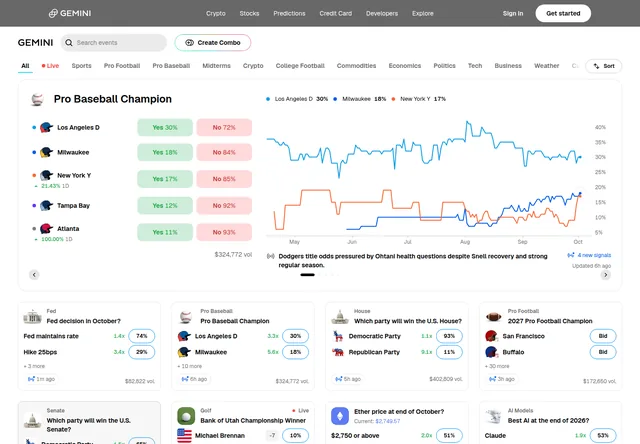Click the AI Models robot icon
Screen dimensions: 640x444
coord(493,416)
